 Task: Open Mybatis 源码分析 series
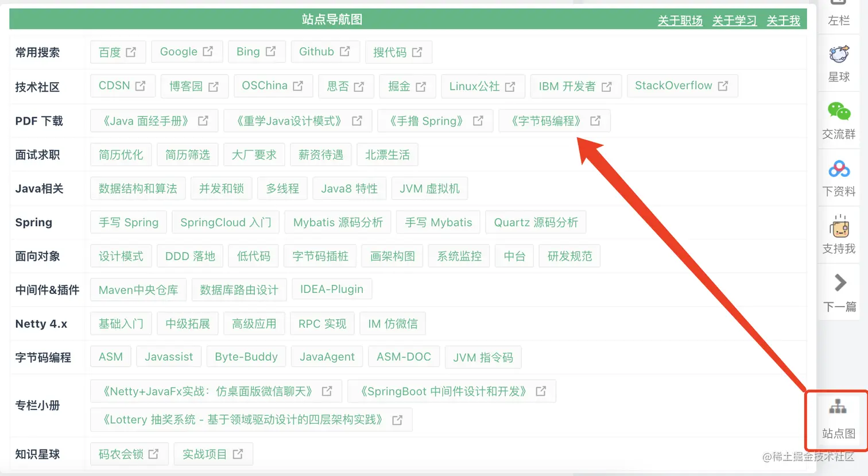point(338,222)
